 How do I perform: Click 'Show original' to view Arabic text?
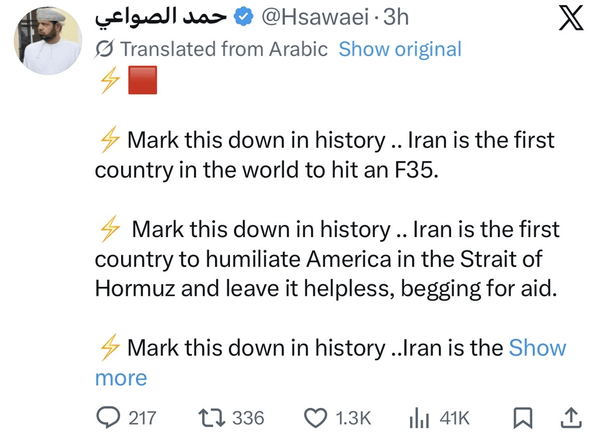tap(400, 49)
